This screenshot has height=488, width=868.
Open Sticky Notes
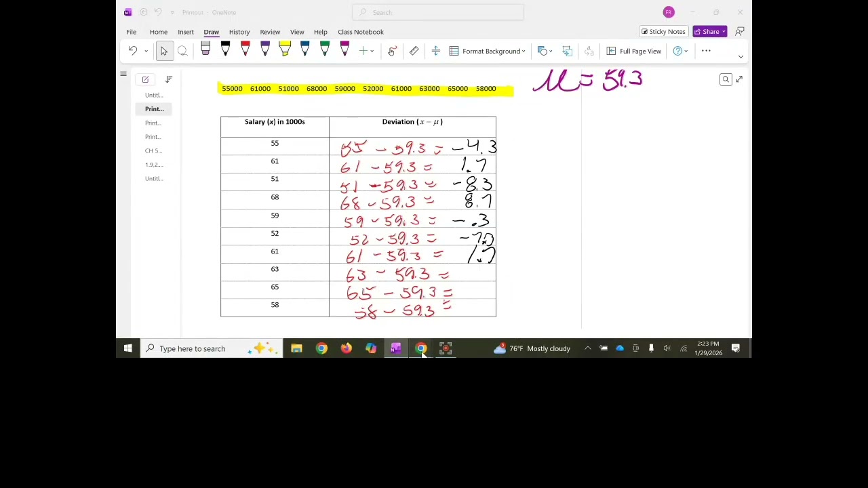pos(663,32)
